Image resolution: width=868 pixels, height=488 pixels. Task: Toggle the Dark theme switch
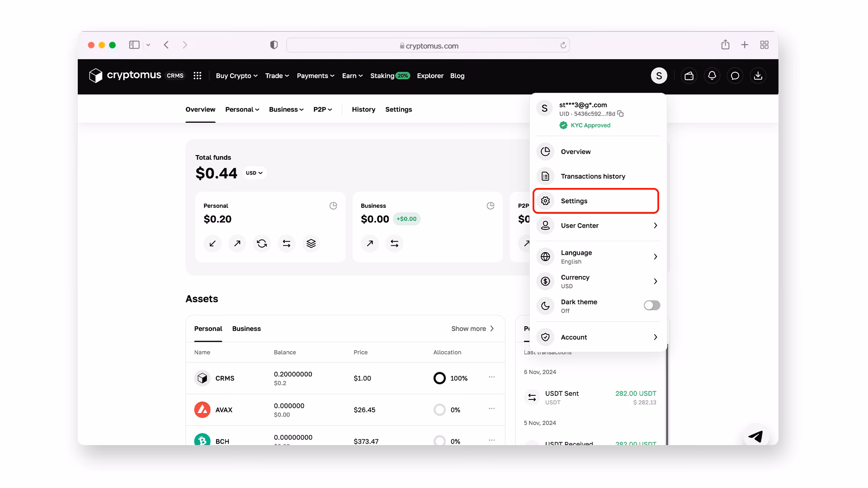[x=651, y=305]
